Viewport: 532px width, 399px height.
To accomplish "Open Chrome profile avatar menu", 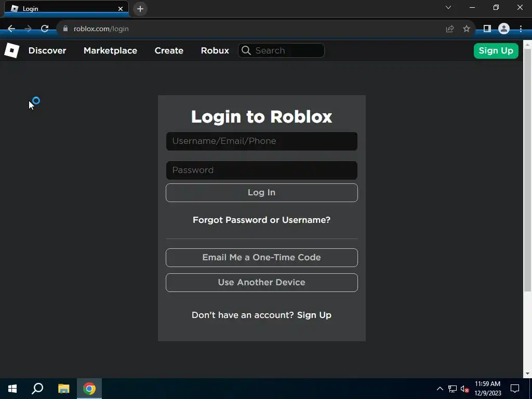I will [x=504, y=29].
